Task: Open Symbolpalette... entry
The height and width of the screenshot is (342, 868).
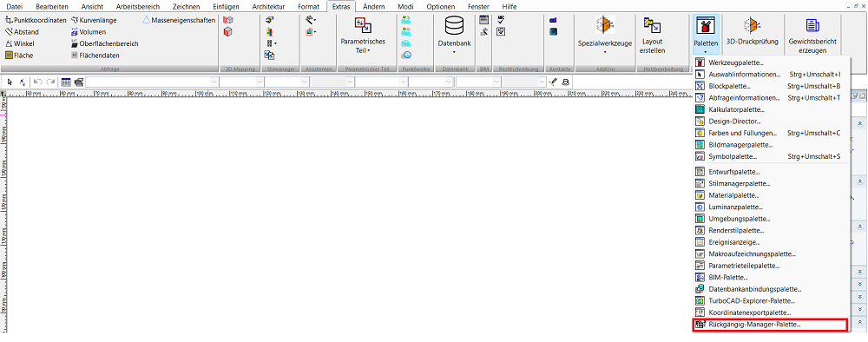Action: tap(770, 156)
